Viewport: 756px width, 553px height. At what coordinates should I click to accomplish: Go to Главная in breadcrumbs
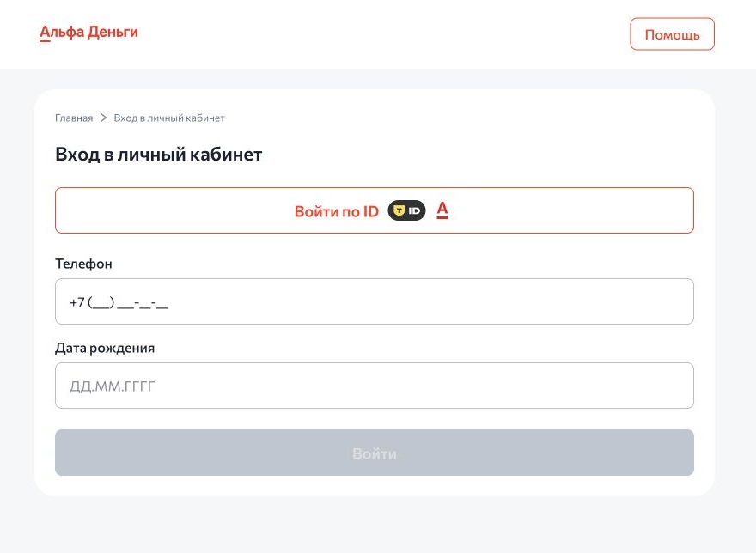(74, 118)
